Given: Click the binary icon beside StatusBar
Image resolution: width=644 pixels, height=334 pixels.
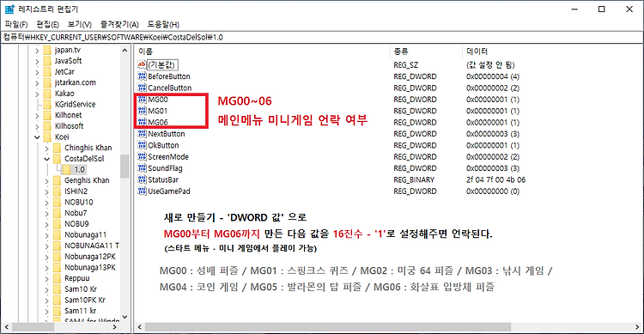Looking at the screenshot, I should (142, 180).
